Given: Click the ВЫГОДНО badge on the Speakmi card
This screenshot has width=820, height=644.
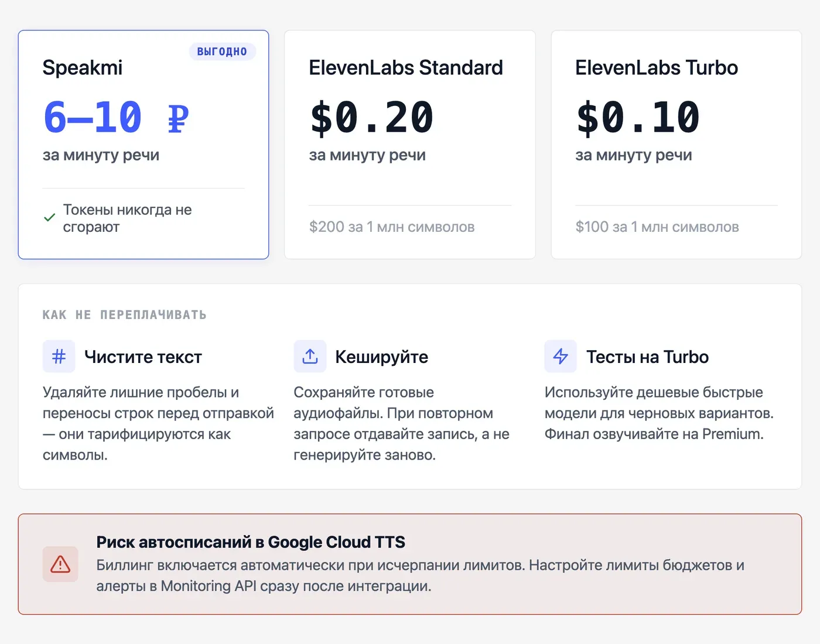Looking at the screenshot, I should pyautogui.click(x=222, y=52).
